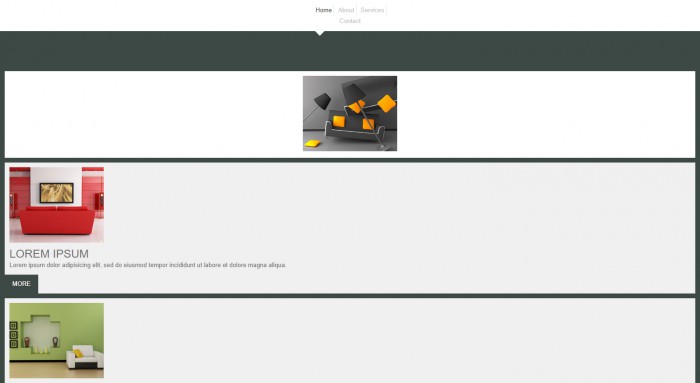Open the Home navigation link
700x383 pixels.
[324, 10]
